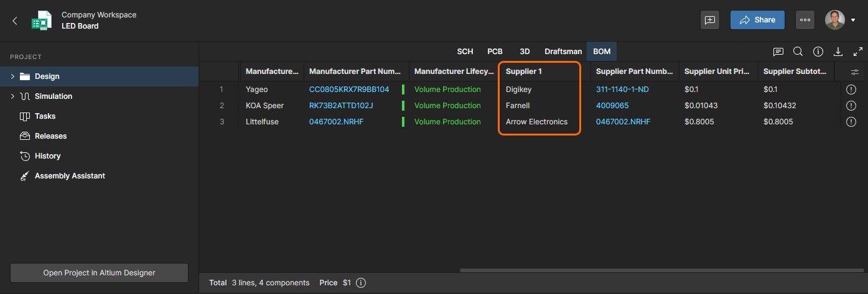Open supplier part link 4009065
The image size is (868, 294).
(612, 106)
